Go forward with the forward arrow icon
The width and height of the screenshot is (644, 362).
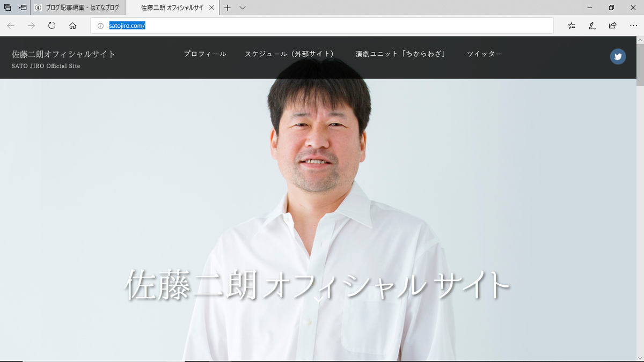click(31, 25)
